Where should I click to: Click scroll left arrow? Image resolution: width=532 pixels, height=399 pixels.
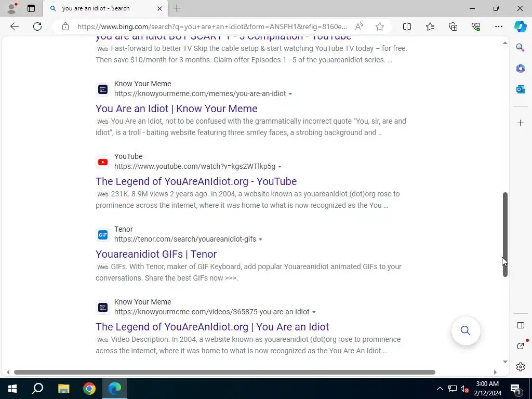click(x=8, y=372)
